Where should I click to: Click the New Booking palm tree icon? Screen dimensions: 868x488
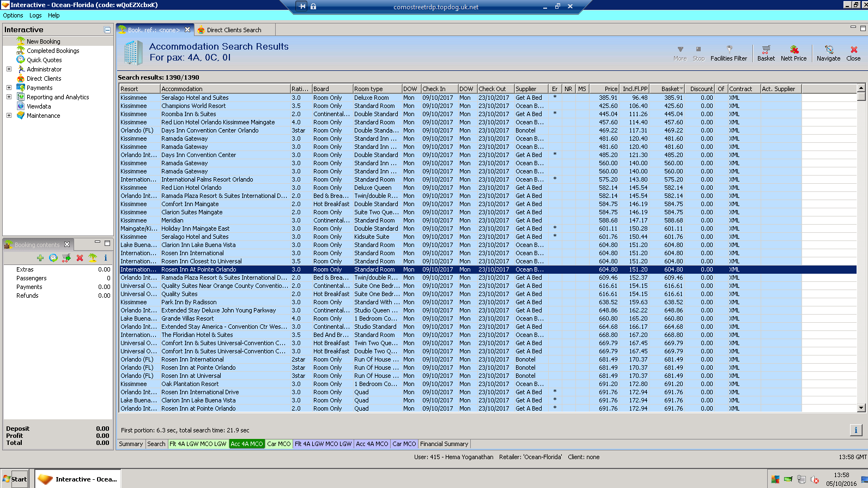[x=21, y=41]
